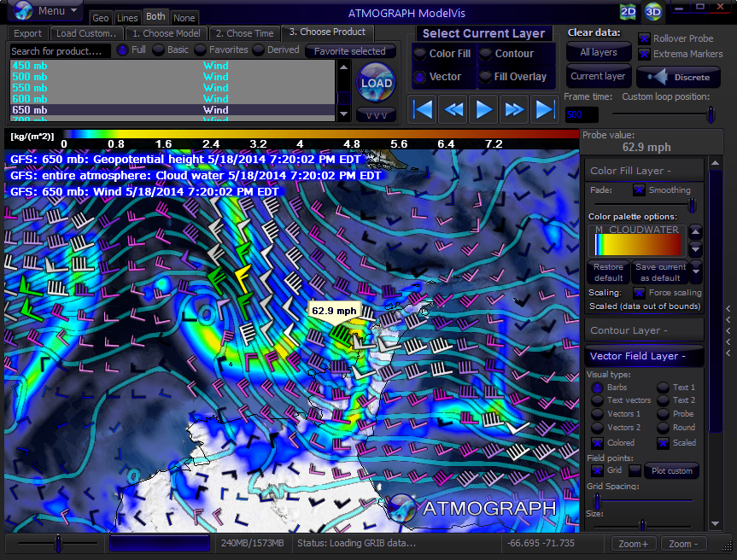Step forward with fast-forward control
The height and width of the screenshot is (560, 737).
[514, 109]
